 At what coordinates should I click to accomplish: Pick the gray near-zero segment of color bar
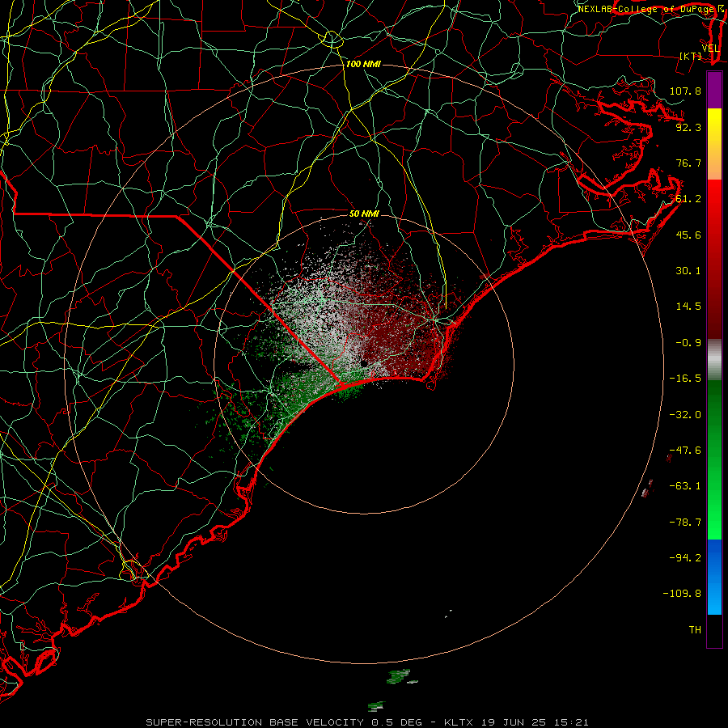coord(714,360)
